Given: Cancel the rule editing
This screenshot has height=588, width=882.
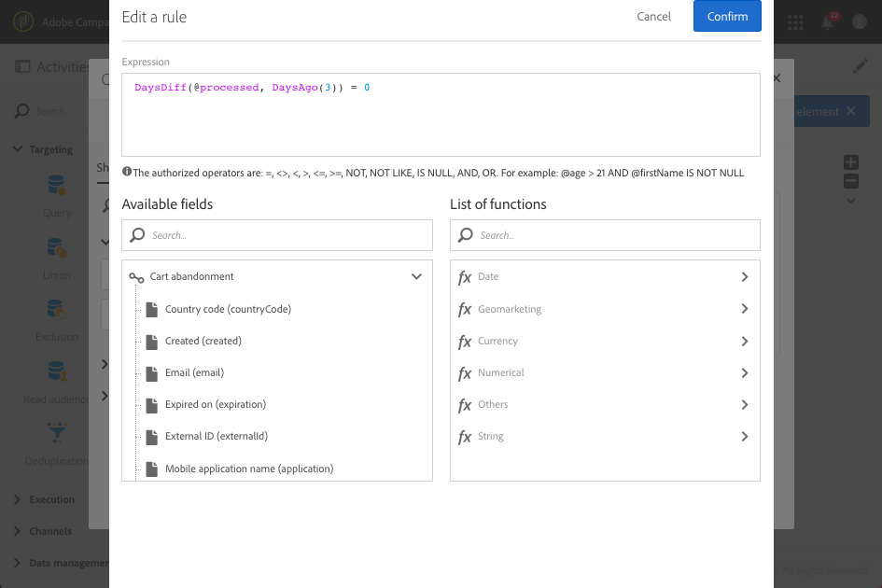Looking at the screenshot, I should [x=653, y=17].
